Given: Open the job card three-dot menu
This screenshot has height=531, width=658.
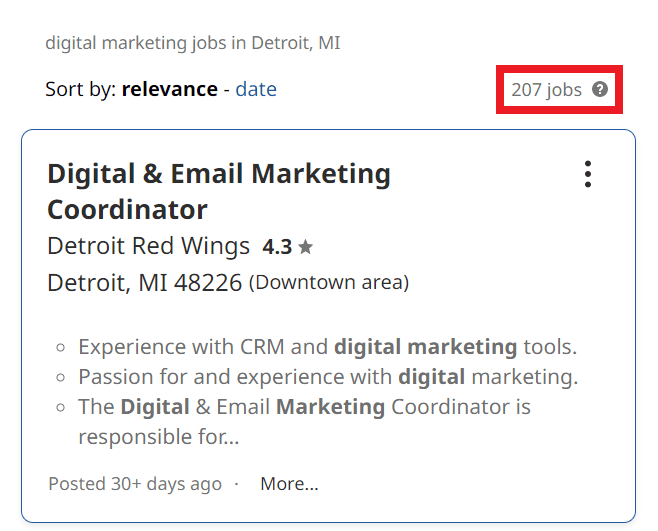Looking at the screenshot, I should pos(588,174).
